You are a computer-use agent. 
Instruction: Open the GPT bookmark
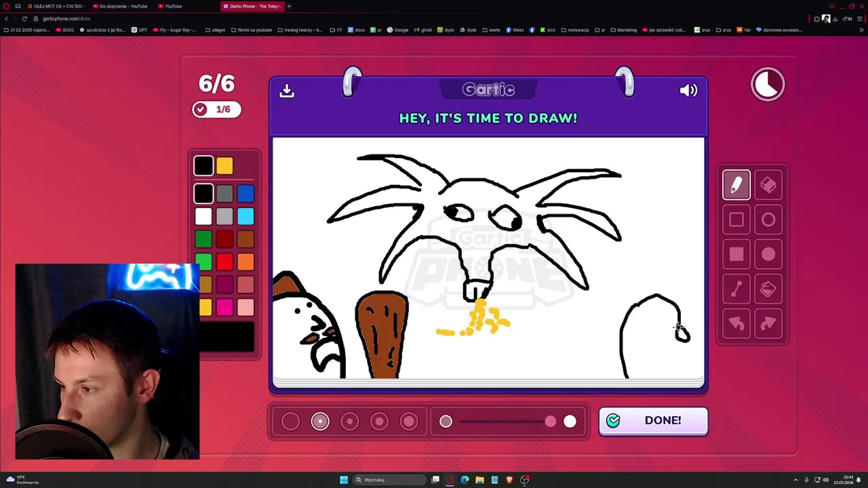[139, 30]
